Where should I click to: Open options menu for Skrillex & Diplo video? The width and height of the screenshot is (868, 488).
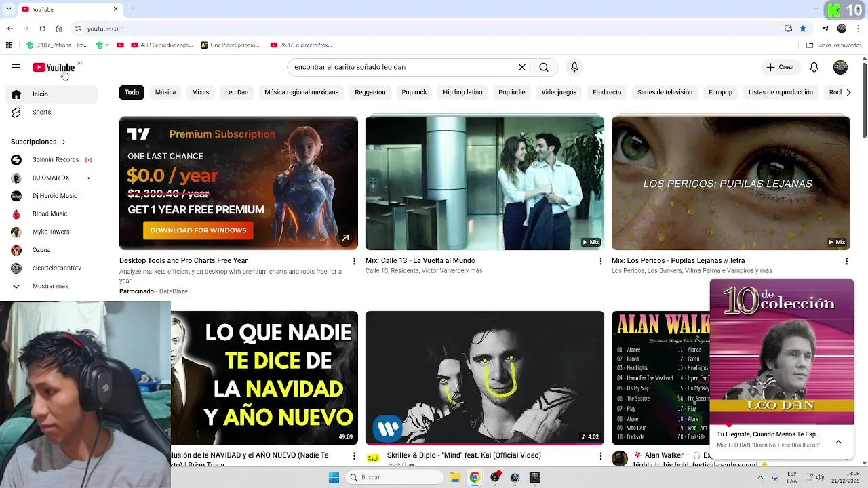[x=600, y=456]
